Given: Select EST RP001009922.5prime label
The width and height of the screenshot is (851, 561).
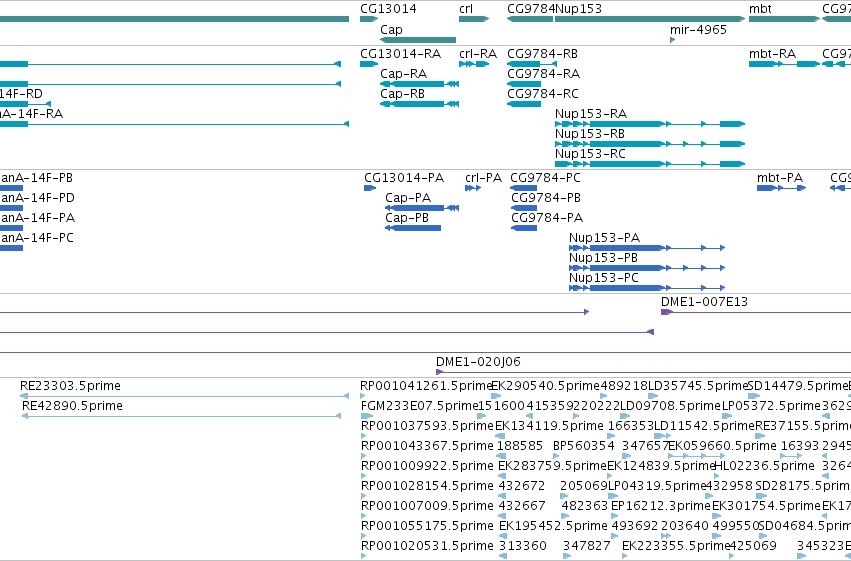Looking at the screenshot, I should 427,466.
